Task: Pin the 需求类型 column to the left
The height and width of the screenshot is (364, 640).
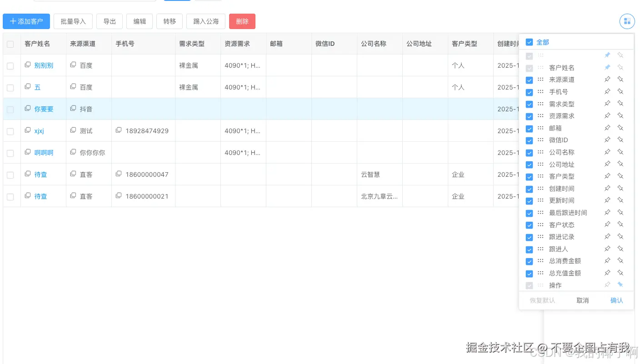Action: click(x=607, y=104)
